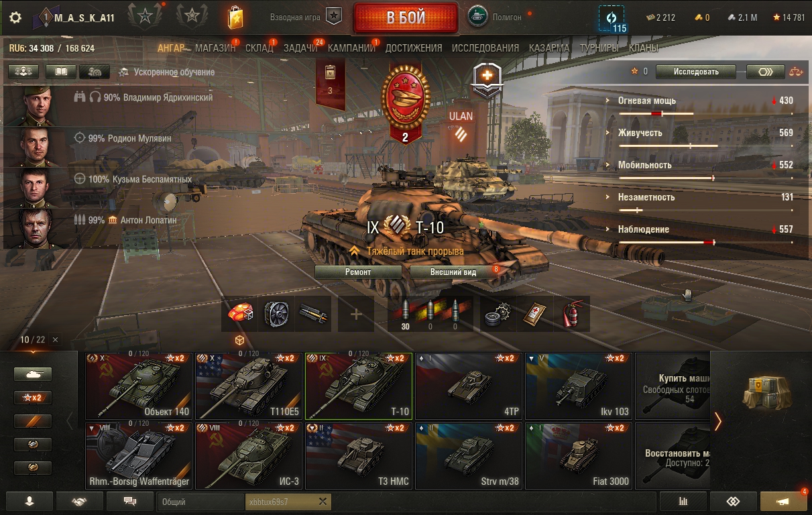
Task: Click the В БОЙ button
Action: 406,17
